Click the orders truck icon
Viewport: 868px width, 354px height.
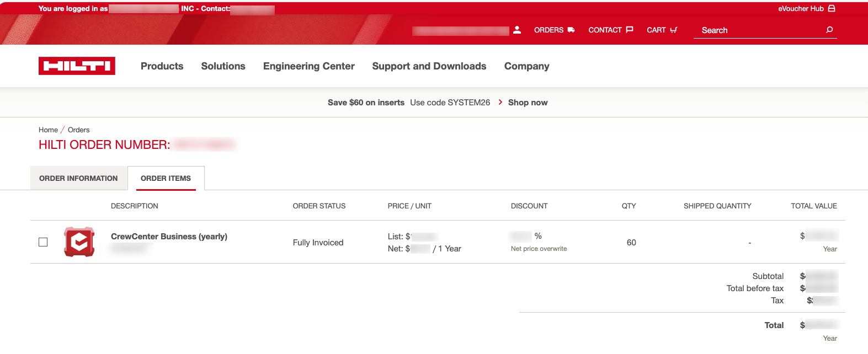pos(571,30)
